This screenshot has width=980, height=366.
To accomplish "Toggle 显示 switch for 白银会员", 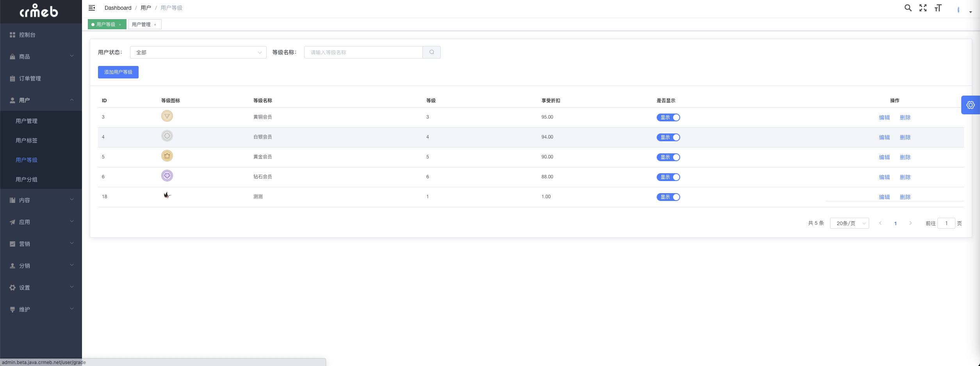I will pos(668,137).
